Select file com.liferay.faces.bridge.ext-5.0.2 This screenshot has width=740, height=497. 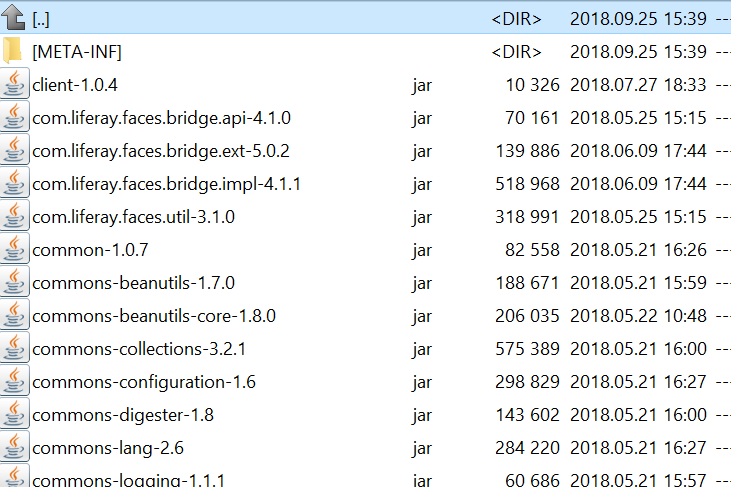pyautogui.click(x=161, y=151)
